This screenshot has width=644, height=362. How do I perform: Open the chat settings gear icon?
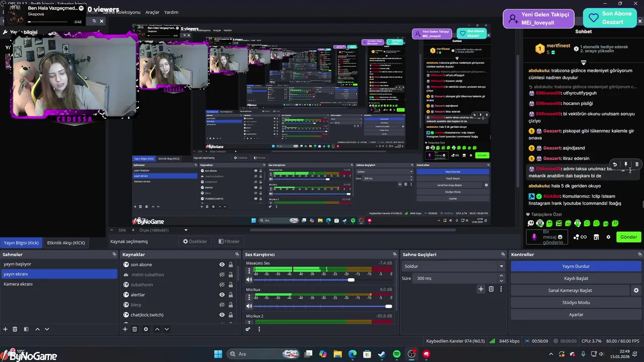[608, 237]
